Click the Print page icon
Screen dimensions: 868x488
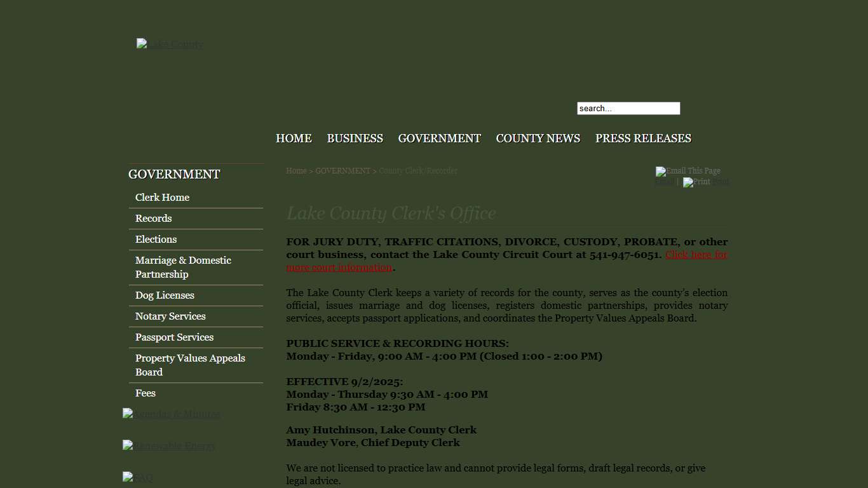[x=696, y=182]
